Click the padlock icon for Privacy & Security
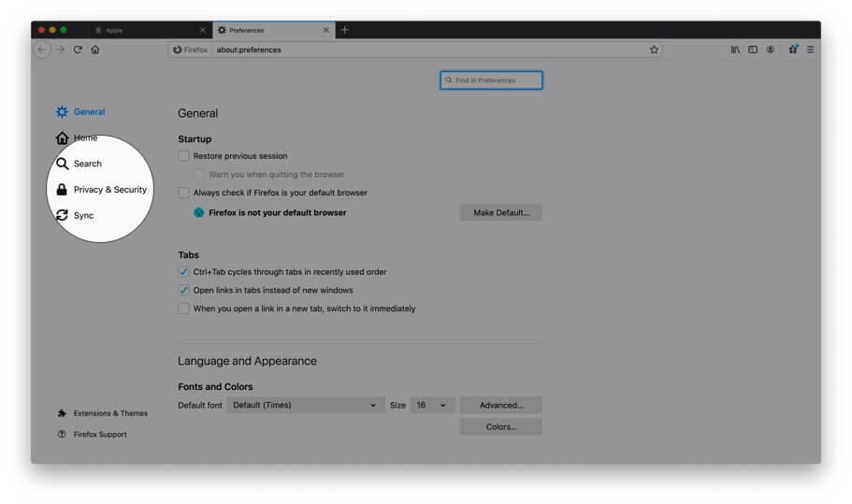852x504 pixels. coord(62,190)
